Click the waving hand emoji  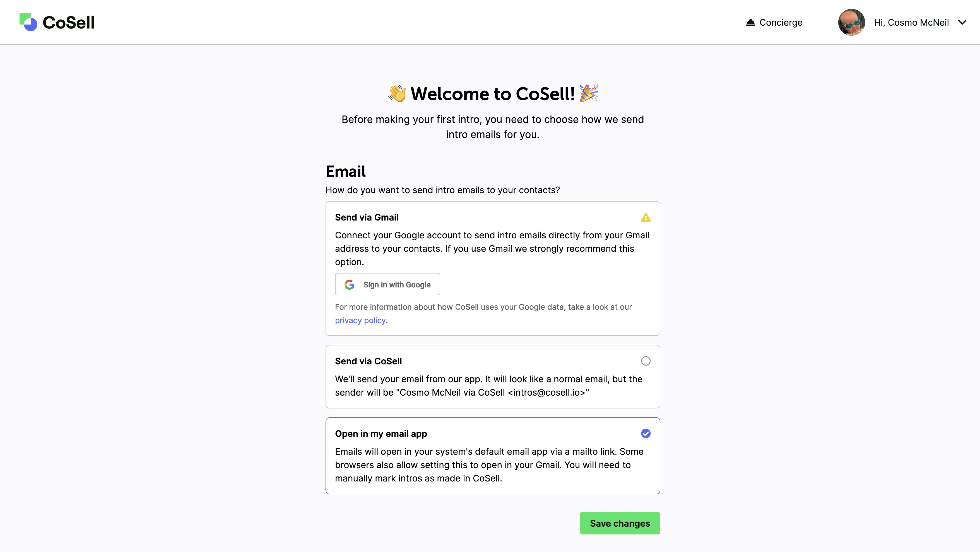point(397,93)
